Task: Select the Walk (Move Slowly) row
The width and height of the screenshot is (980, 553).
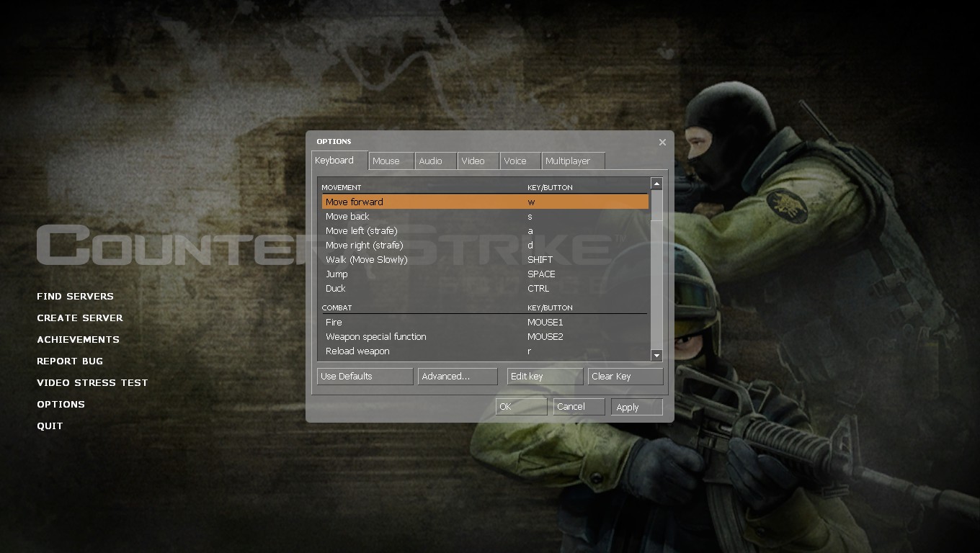Action: point(485,259)
